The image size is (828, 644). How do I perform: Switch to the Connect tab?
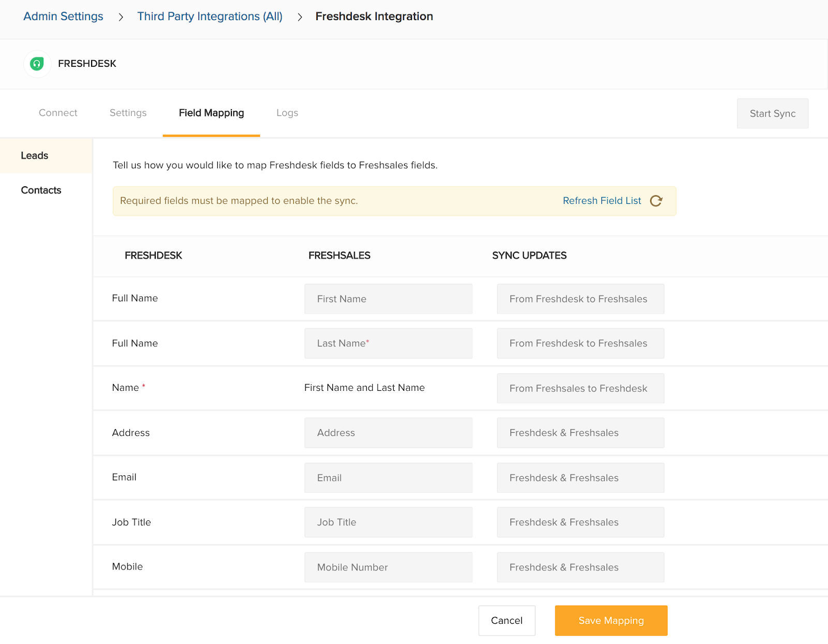58,113
